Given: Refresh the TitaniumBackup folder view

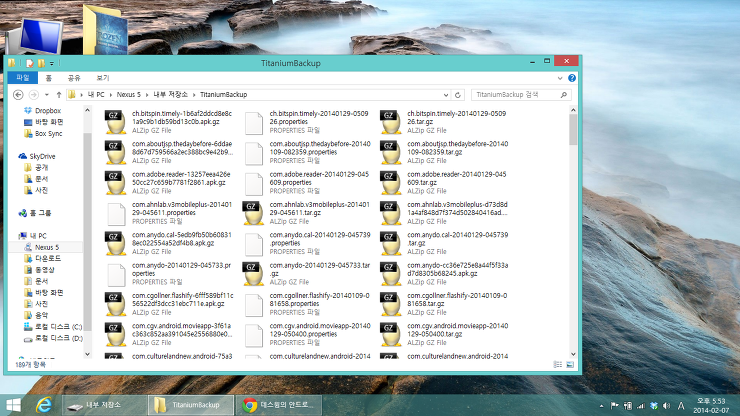Looking at the screenshot, I should point(457,95).
